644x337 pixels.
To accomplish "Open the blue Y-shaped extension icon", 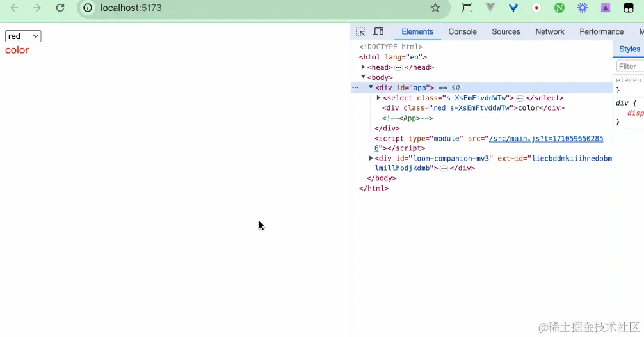I will pyautogui.click(x=513, y=8).
